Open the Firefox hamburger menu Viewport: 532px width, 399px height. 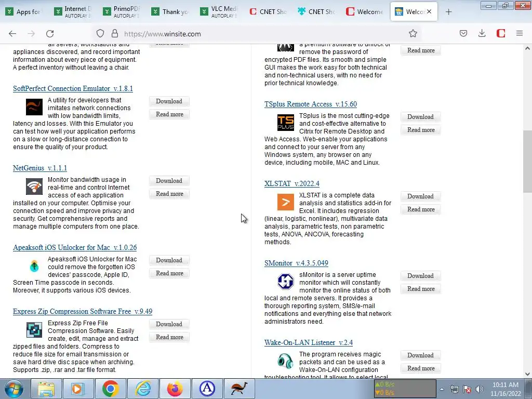520,34
